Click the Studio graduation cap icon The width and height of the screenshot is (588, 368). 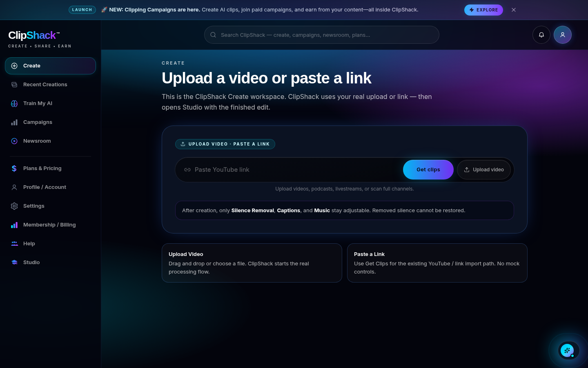tap(14, 263)
